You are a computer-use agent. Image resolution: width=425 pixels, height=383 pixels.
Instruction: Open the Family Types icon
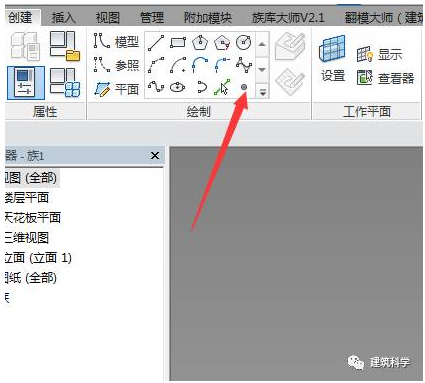click(65, 83)
